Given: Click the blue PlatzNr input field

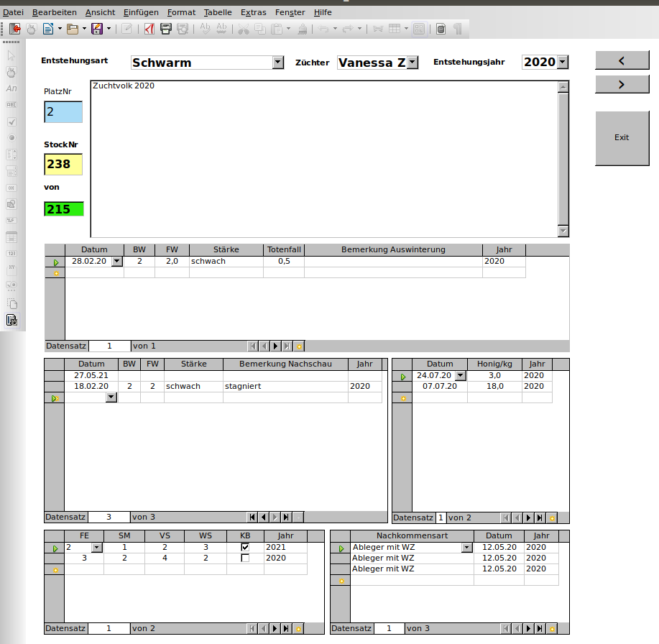Looking at the screenshot, I should click(63, 112).
